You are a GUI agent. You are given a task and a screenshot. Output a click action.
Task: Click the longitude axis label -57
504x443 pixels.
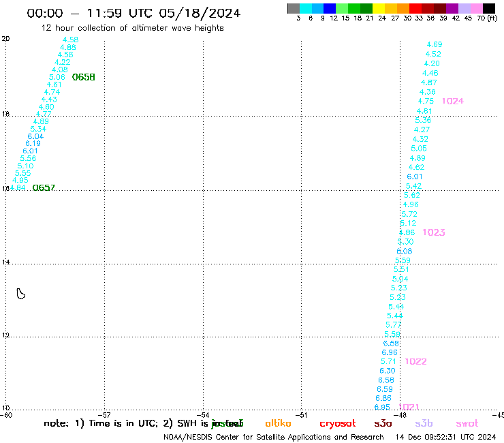pos(104,415)
